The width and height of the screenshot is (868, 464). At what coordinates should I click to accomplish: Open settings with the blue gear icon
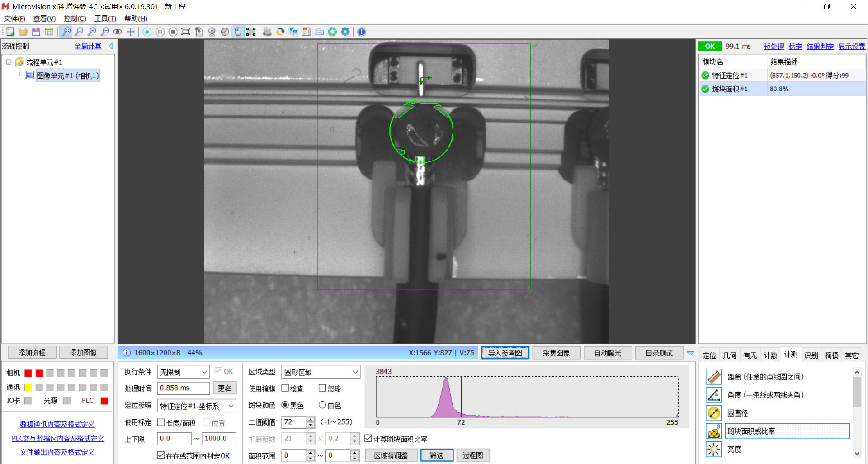point(345,32)
